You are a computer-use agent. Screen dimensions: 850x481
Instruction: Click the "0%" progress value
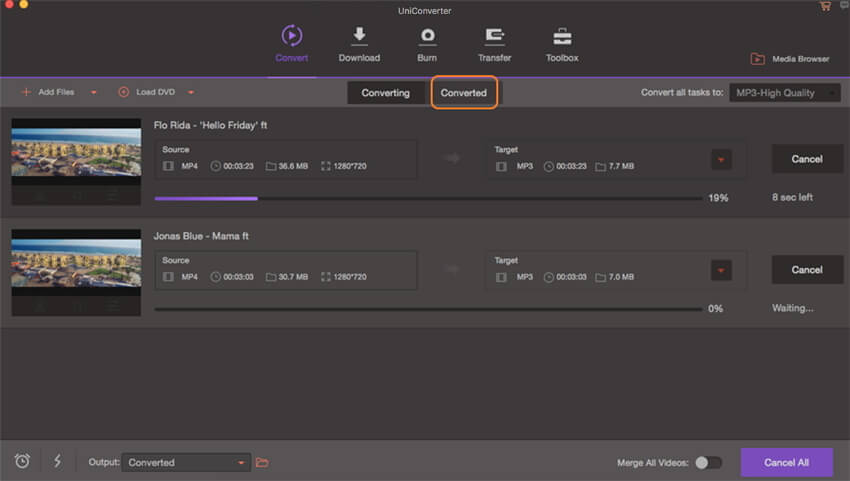715,309
